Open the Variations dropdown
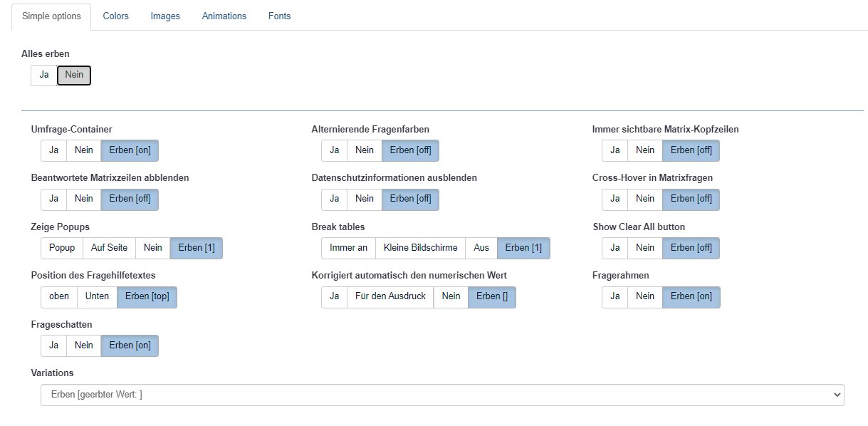The width and height of the screenshot is (868, 426). pos(441,395)
